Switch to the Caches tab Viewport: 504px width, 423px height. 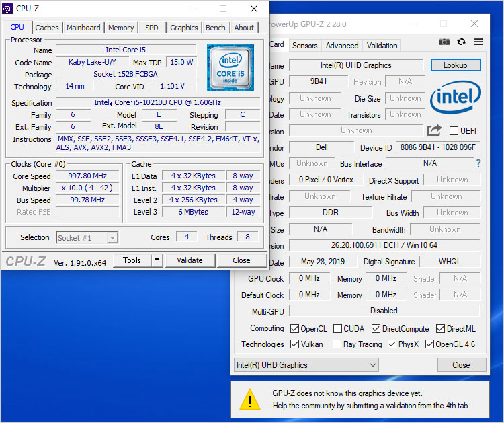click(x=47, y=28)
